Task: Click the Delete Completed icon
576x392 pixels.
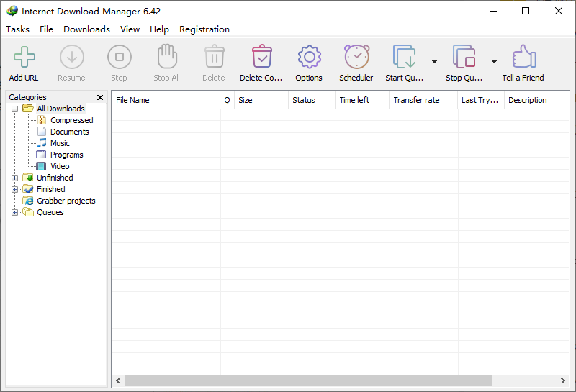Action: click(261, 56)
